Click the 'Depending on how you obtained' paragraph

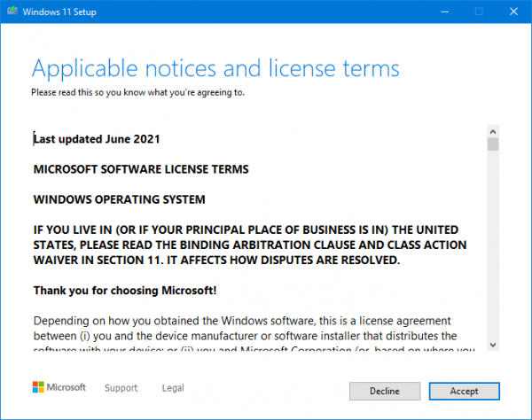(254, 334)
